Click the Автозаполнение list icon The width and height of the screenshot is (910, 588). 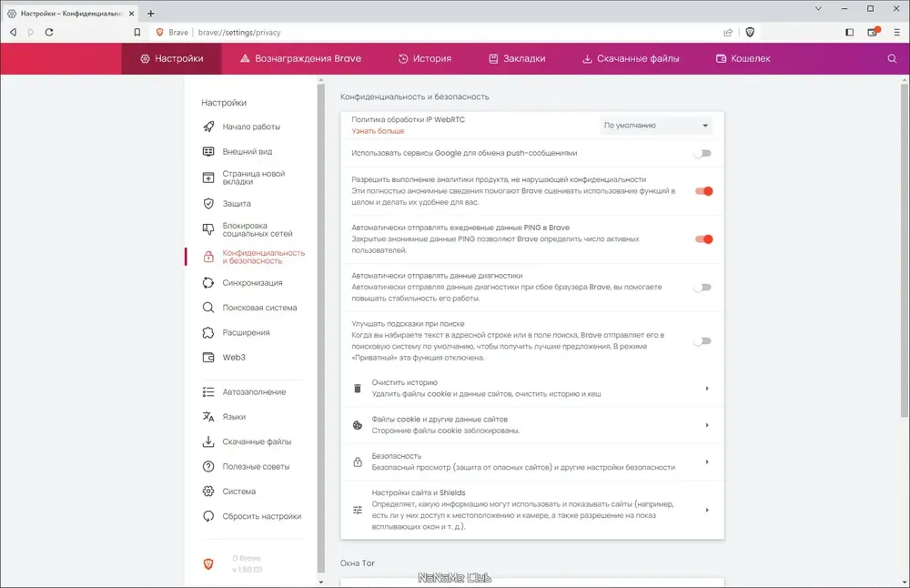[208, 392]
